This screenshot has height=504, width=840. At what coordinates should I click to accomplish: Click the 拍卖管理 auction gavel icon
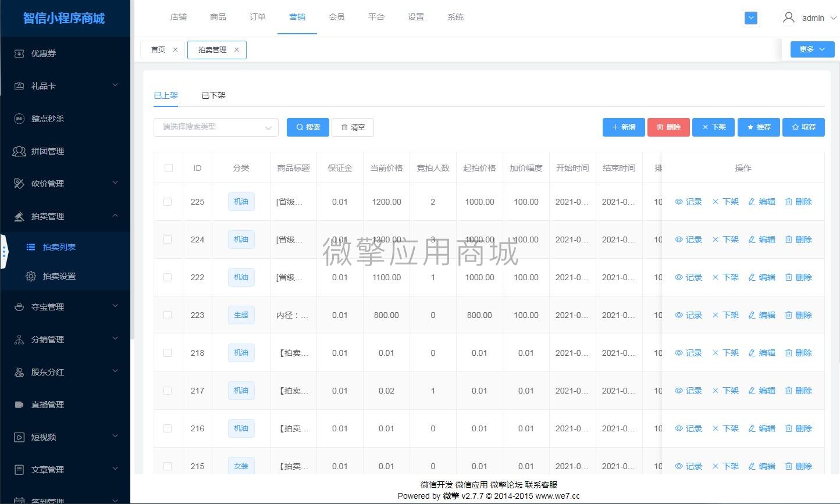coord(19,216)
